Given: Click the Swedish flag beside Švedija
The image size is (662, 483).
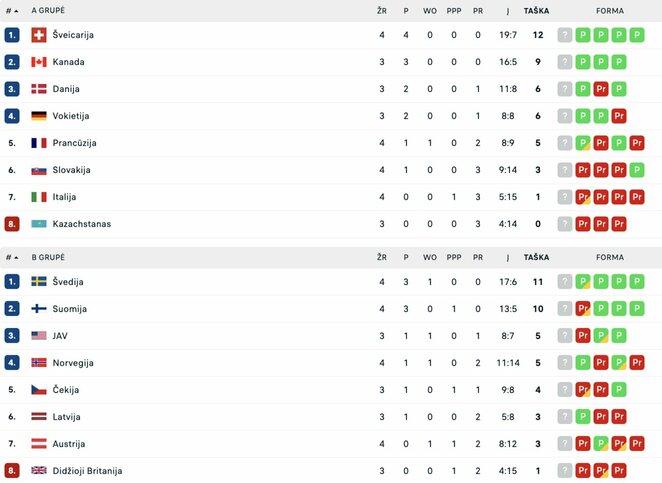Looking at the screenshot, I should [x=39, y=282].
